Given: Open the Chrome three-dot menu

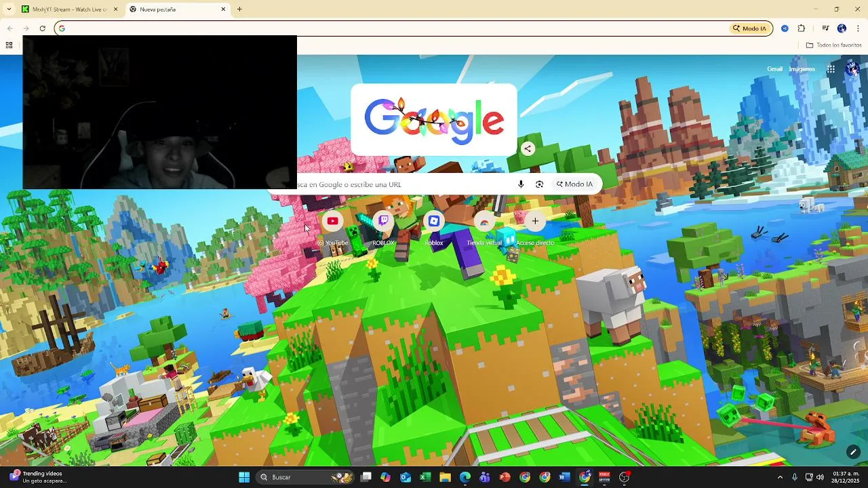Looking at the screenshot, I should point(858,28).
